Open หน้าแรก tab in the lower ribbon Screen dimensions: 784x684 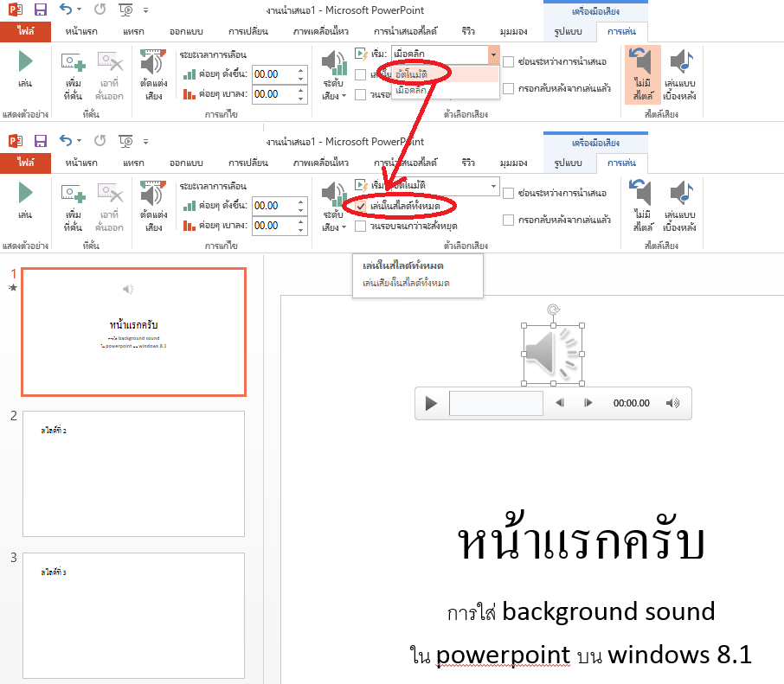(x=81, y=163)
